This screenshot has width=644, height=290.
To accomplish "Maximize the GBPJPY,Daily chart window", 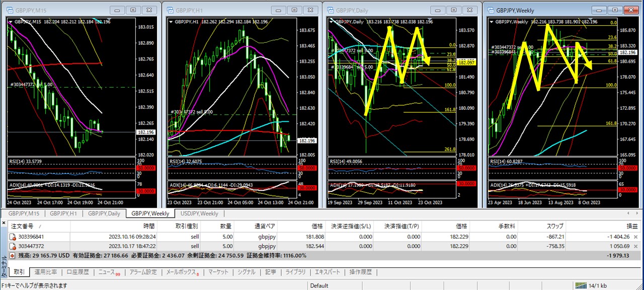I will tap(454, 10).
